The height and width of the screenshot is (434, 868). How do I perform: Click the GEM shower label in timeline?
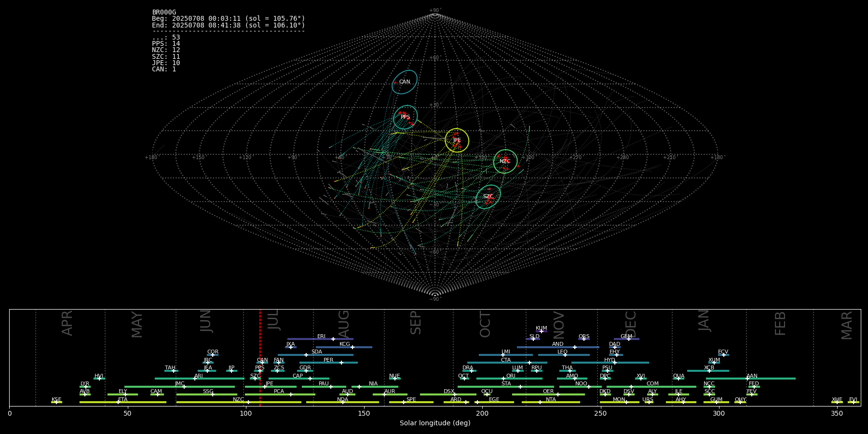click(626, 337)
